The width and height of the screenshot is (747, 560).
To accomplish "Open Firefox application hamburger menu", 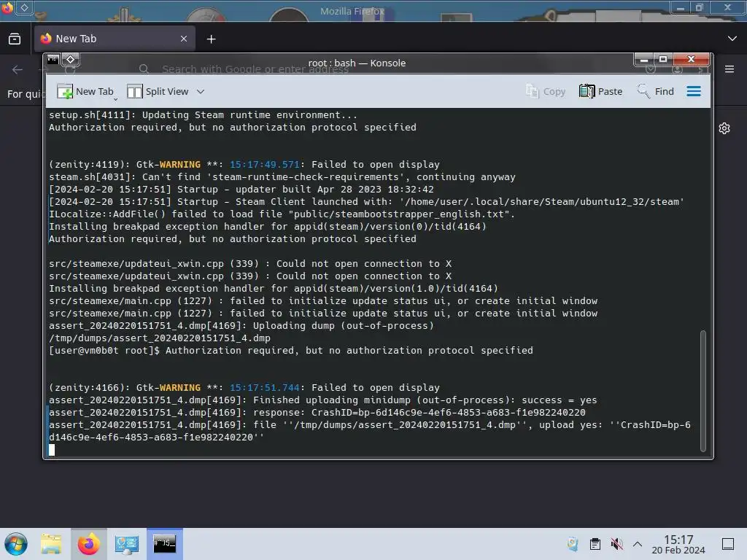I will pyautogui.click(x=729, y=69).
